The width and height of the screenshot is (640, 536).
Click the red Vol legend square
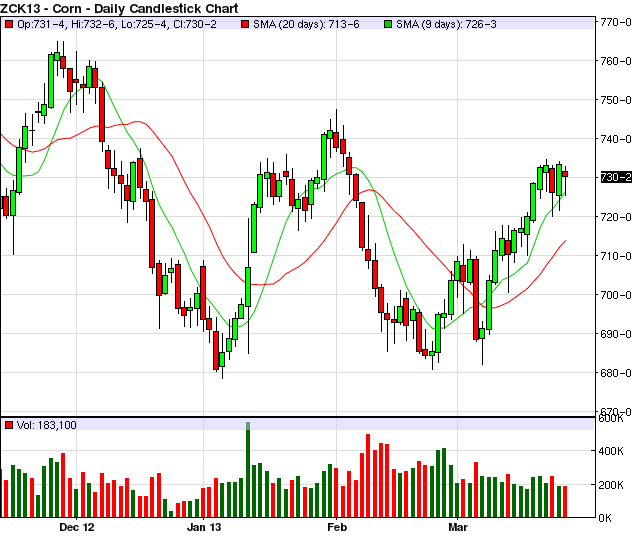click(9, 425)
